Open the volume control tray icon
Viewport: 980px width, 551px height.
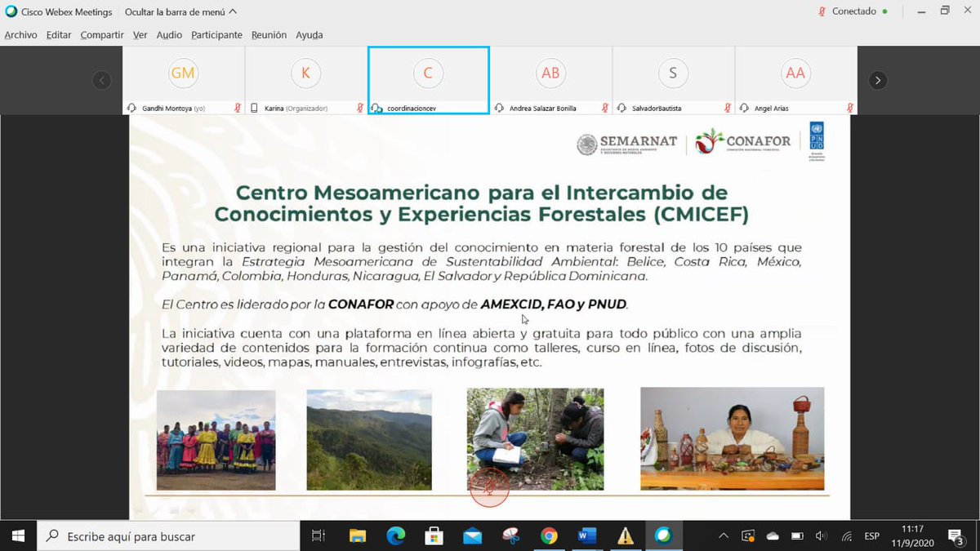(x=822, y=536)
